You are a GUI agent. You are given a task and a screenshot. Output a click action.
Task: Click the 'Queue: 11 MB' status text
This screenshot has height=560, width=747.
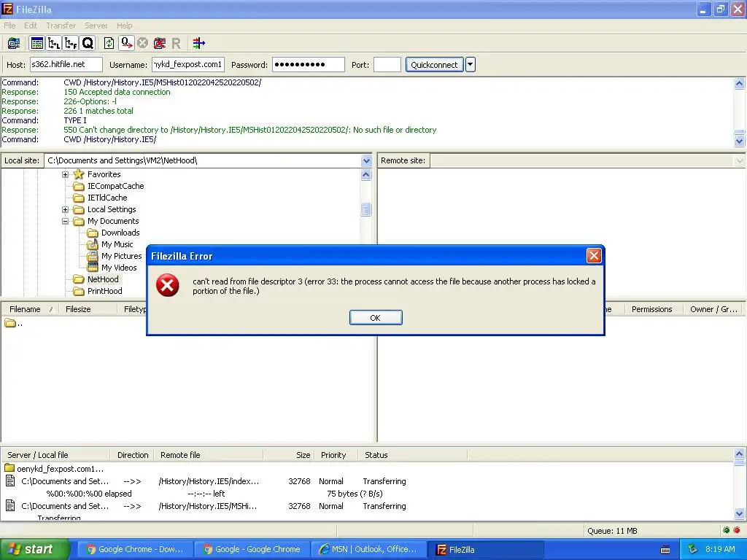point(612,531)
